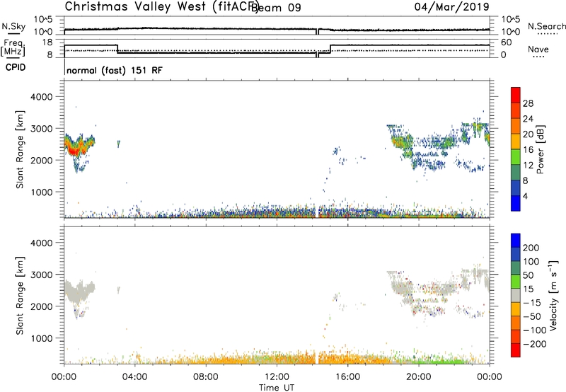Screen dimensions: 566x392
Task: Click the 2000 tick in velocity panel
Action: pyautogui.click(x=41, y=306)
